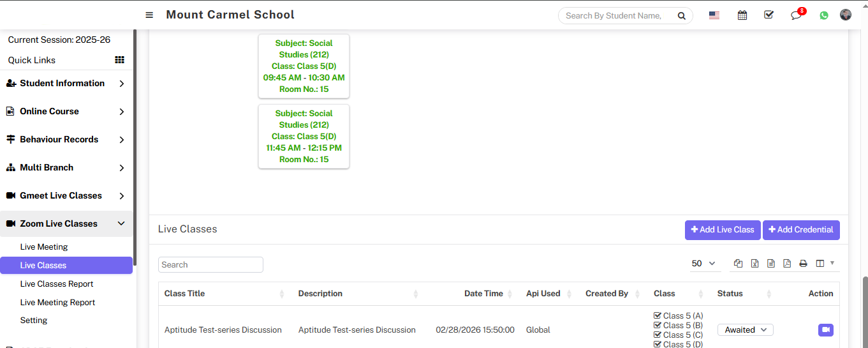Click the live classes table Search field
The image size is (868, 348).
tap(210, 264)
